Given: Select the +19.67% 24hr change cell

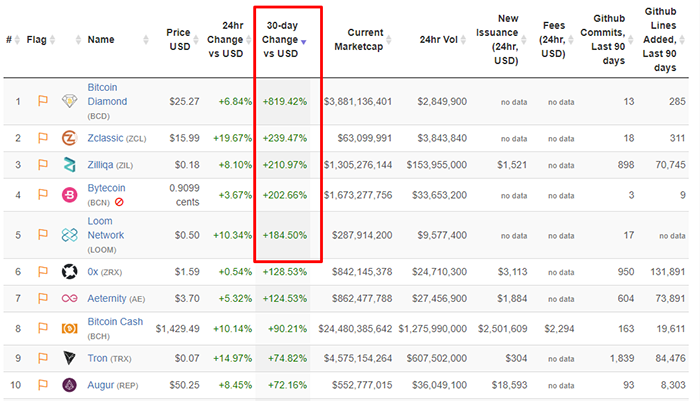Looking at the screenshot, I should point(232,138).
